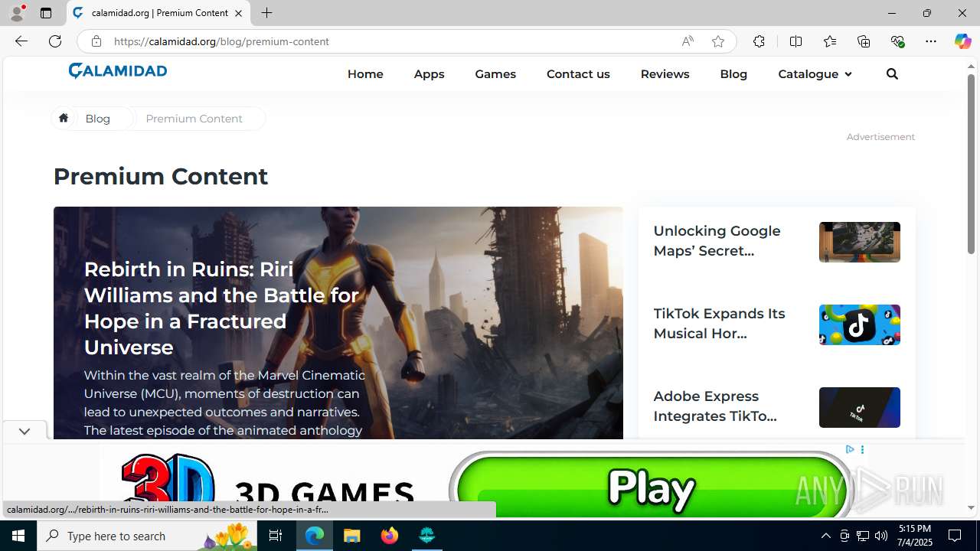
Task: Click the scrollbar up arrow
Action: tap(971, 67)
